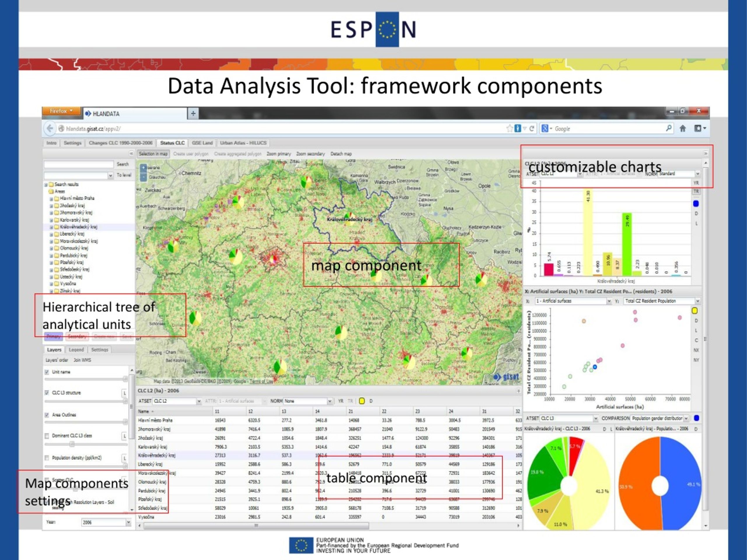Screen dimensions: 747x560
Task: Click the unit search text field
Action: (x=79, y=164)
